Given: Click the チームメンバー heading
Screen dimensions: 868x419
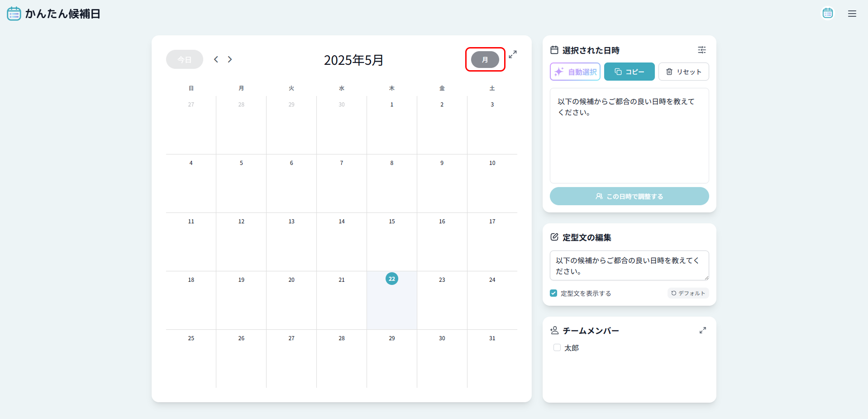Looking at the screenshot, I should coord(591,331).
